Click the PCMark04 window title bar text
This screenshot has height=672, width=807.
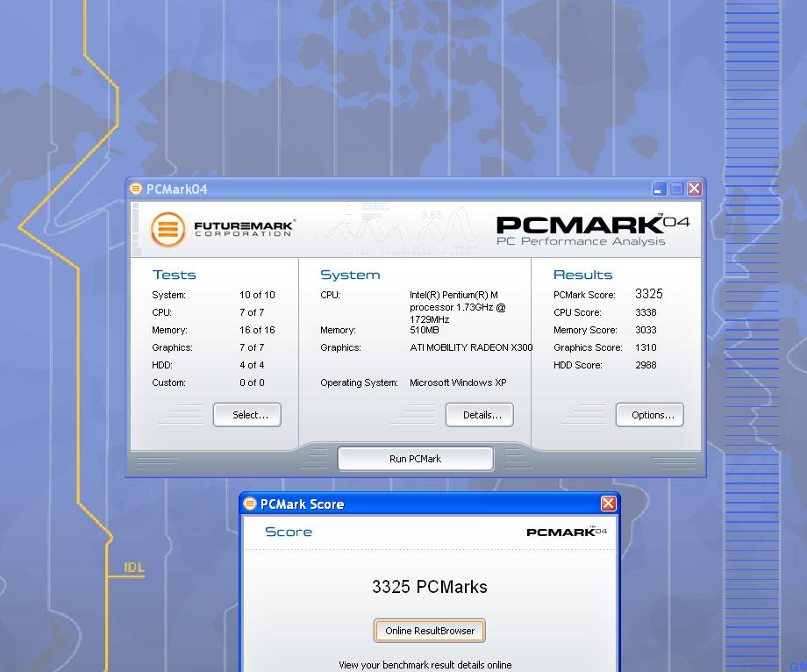pos(177,189)
